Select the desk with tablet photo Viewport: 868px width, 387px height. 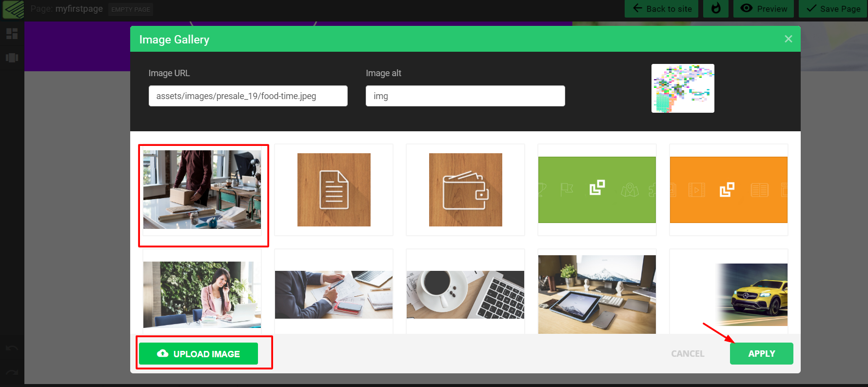[x=597, y=295]
